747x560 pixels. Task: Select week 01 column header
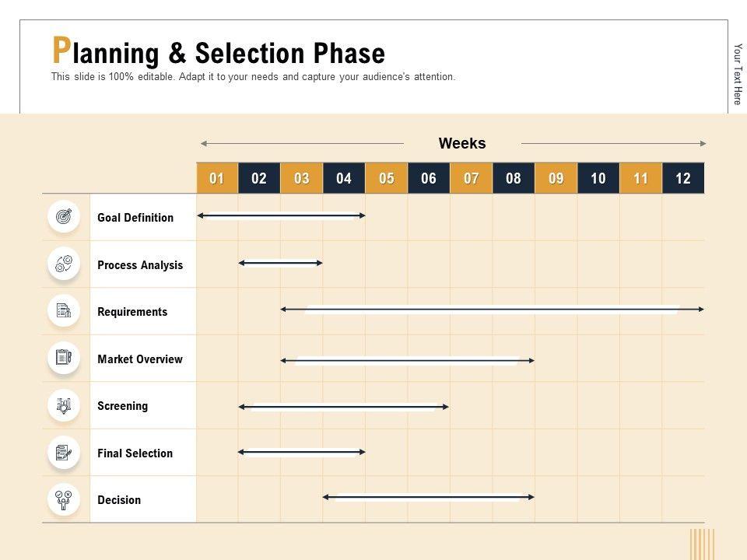(217, 178)
